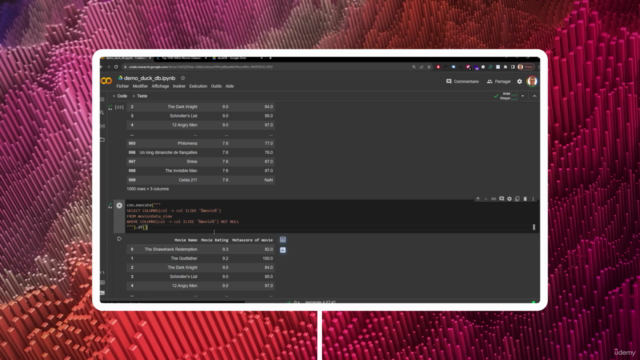This screenshot has height=360, width=640.
Task: Rename the demo_duck_db.ipynb title
Action: coord(149,78)
